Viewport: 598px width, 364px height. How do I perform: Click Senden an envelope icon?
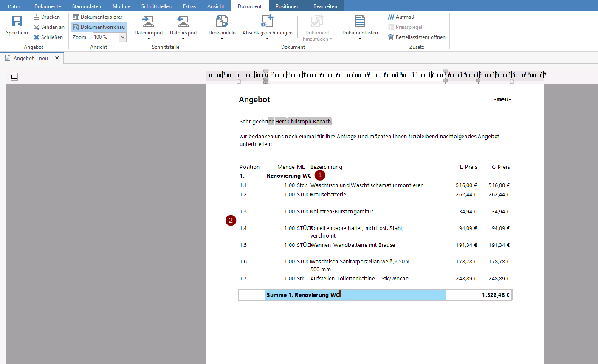tap(37, 27)
